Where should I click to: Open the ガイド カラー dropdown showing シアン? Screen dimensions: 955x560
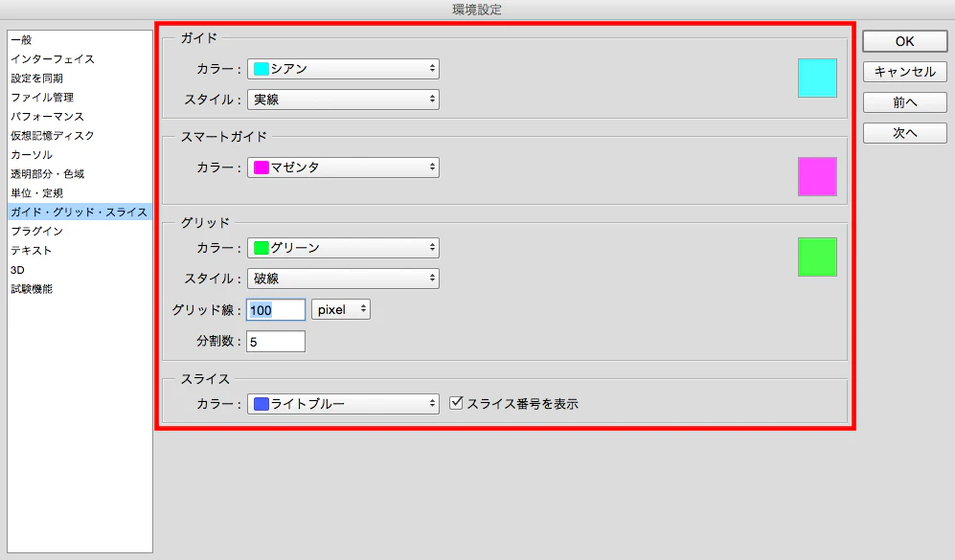click(x=343, y=69)
